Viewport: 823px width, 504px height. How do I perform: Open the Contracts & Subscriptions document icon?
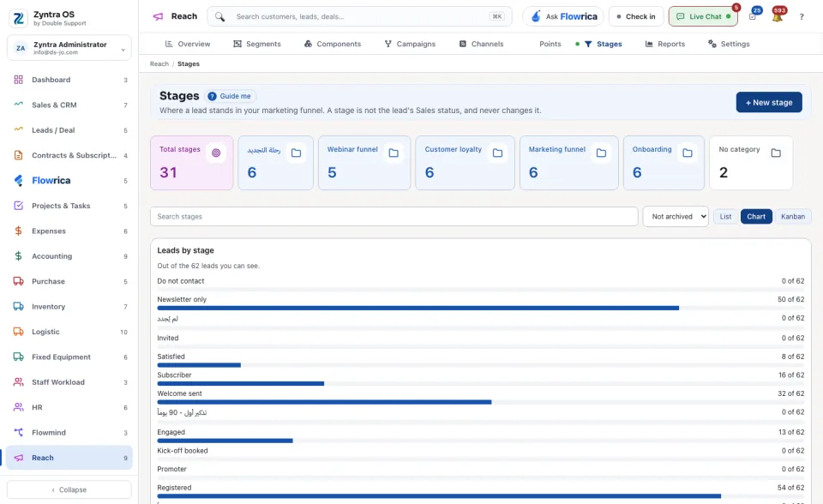click(x=18, y=155)
